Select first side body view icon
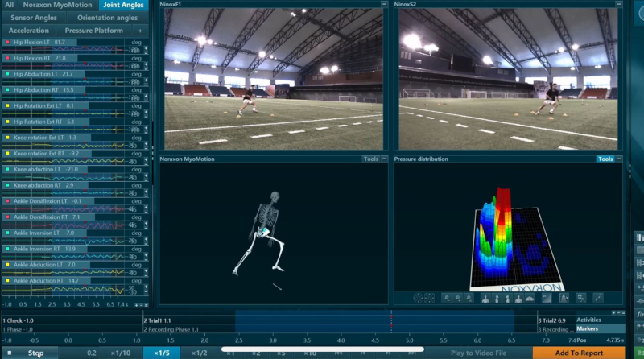The height and width of the screenshot is (359, 644). (497, 298)
